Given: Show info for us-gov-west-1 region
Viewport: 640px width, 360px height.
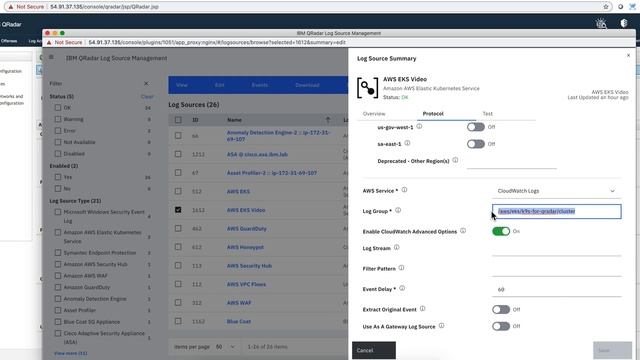Looking at the screenshot, I should click(x=419, y=127).
